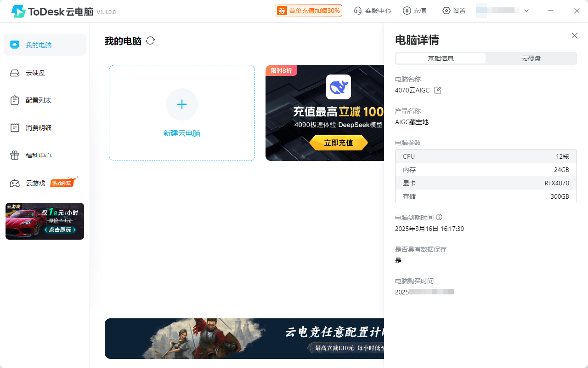The height and width of the screenshot is (368, 588).
Task: Click the RTX4070 graphics card value
Action: tap(557, 183)
